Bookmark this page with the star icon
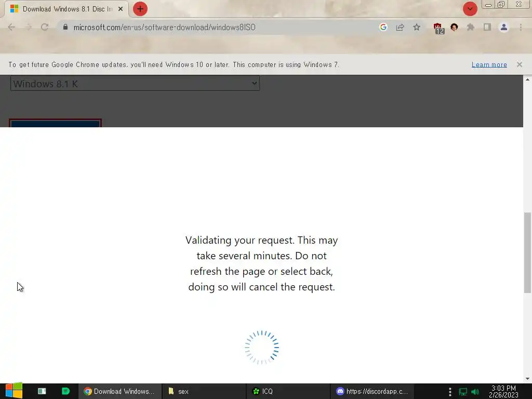 417,27
